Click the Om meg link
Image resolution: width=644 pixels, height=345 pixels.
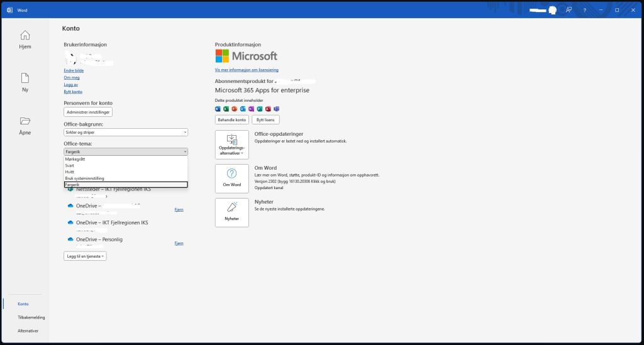pyautogui.click(x=72, y=77)
